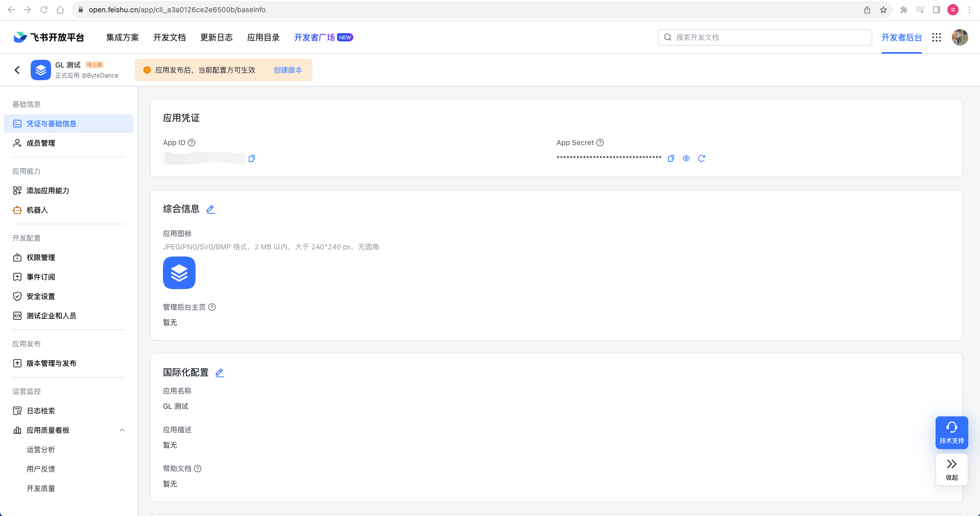Regenerate the App Secret via refresh icon
This screenshot has width=980, height=516.
click(702, 158)
